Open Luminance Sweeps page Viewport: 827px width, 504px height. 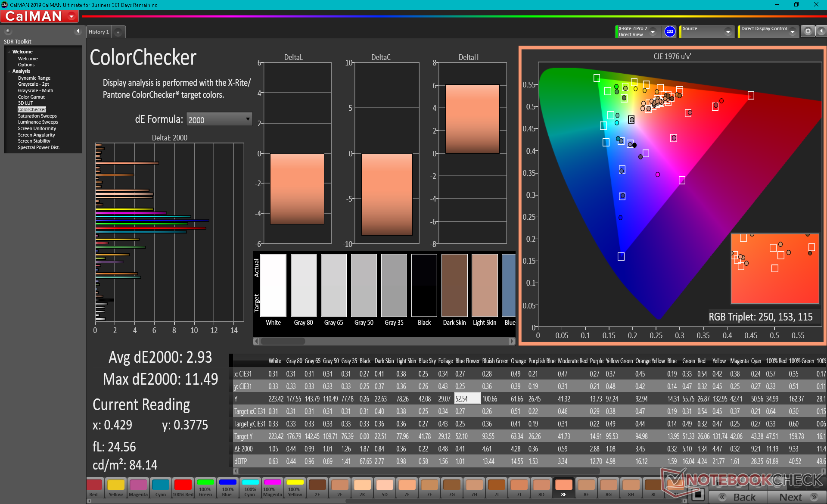[37, 122]
